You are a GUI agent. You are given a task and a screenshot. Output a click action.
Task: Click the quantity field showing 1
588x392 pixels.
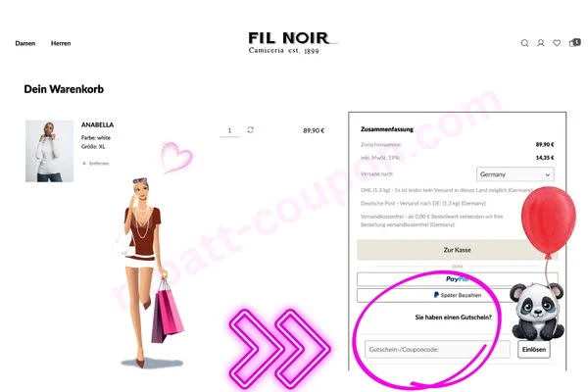[x=229, y=130]
